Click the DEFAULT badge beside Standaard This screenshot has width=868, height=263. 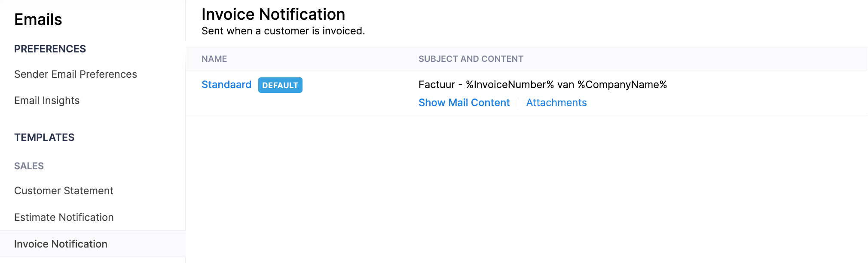(280, 85)
